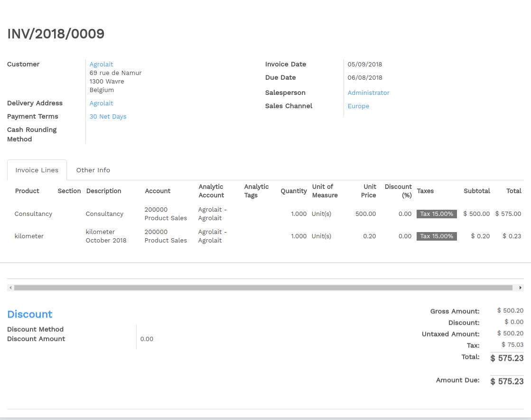Click the 0.20 unit price cell

pos(370,236)
